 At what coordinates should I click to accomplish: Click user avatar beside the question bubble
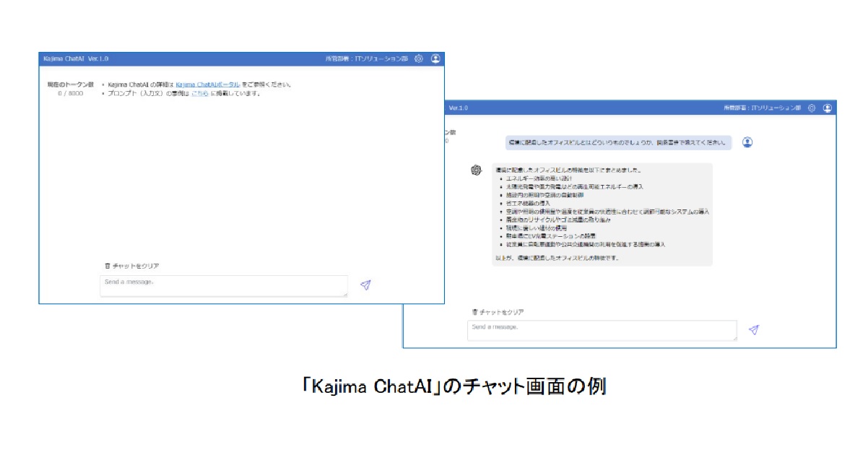point(747,142)
